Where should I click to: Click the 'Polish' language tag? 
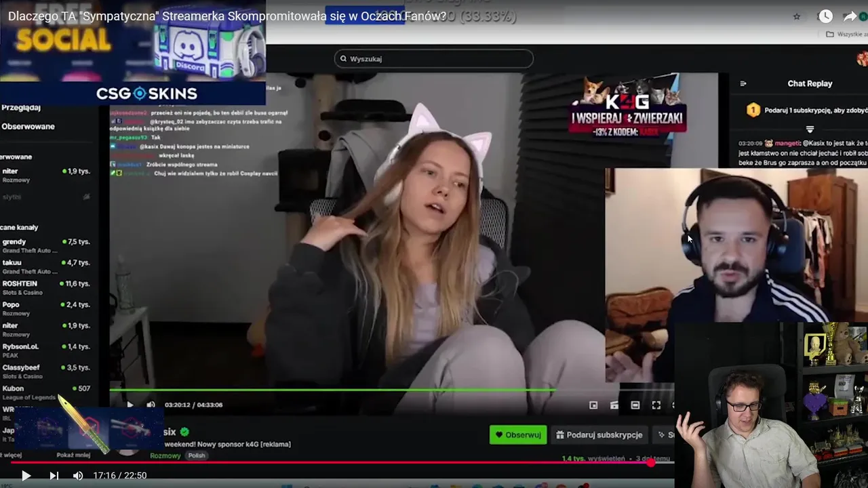(x=197, y=455)
